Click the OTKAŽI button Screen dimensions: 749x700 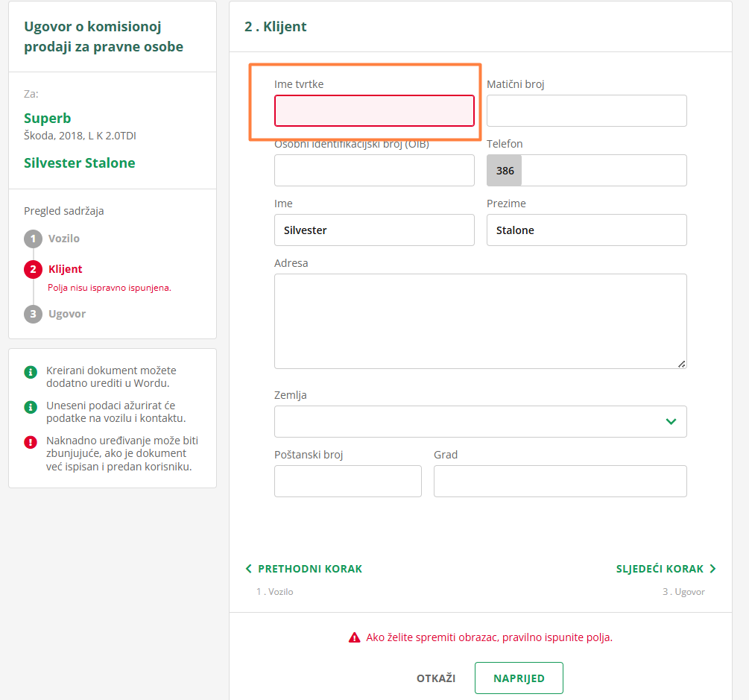pos(436,678)
